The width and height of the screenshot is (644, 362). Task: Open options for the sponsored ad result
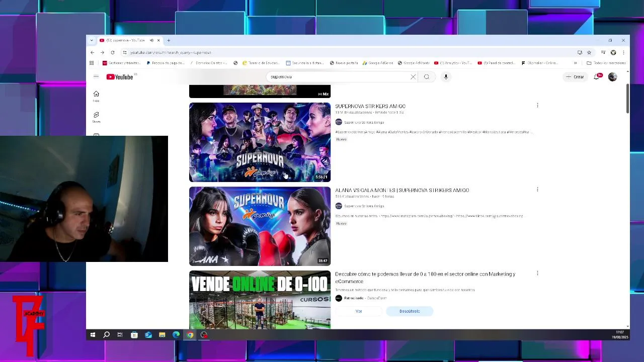[x=537, y=274]
